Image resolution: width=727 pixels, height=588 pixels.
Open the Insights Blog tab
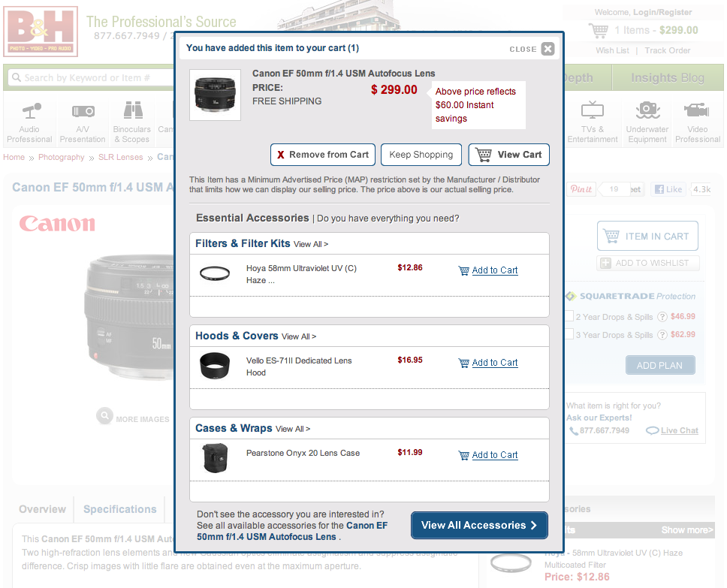(x=668, y=77)
